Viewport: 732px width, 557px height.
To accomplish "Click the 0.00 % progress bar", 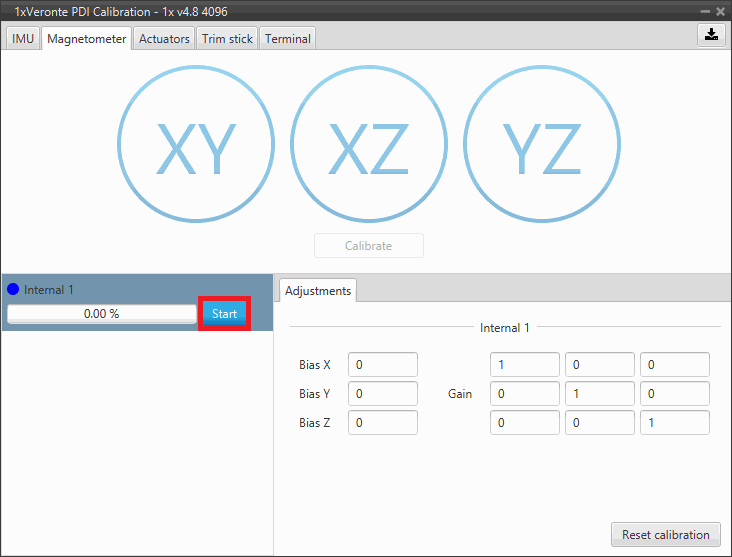I will [x=102, y=314].
